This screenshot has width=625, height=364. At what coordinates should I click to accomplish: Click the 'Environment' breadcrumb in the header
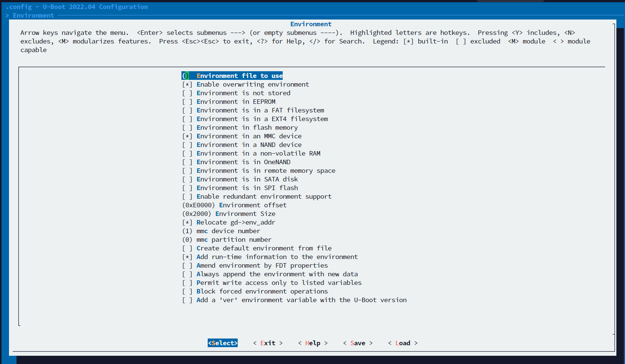pyautogui.click(x=33, y=15)
